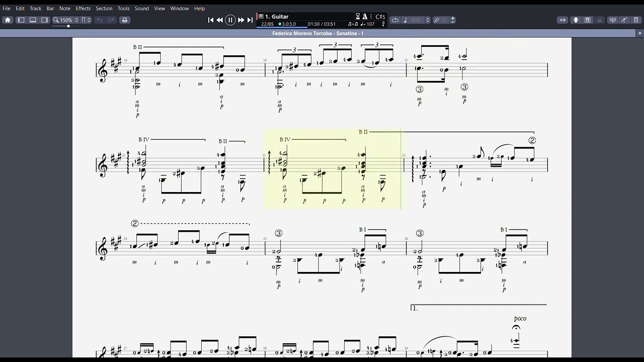Open the Sound menu
Screen dimensions: 644x362
pyautogui.click(x=142, y=9)
